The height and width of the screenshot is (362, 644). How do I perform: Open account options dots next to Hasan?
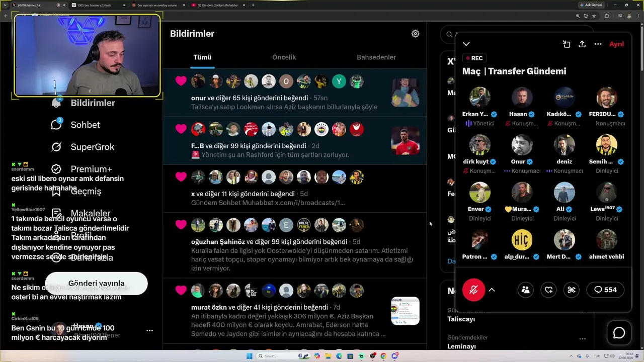149,330
